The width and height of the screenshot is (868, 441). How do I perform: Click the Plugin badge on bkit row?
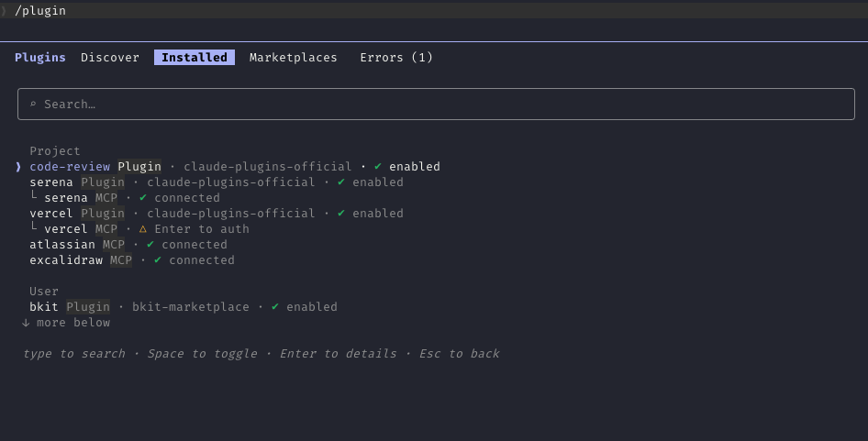(x=88, y=306)
